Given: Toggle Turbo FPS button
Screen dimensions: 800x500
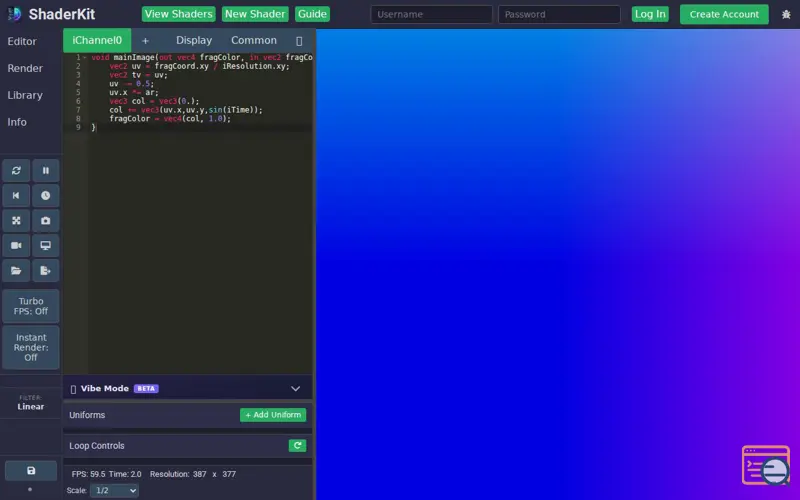Looking at the screenshot, I should click(31, 306).
